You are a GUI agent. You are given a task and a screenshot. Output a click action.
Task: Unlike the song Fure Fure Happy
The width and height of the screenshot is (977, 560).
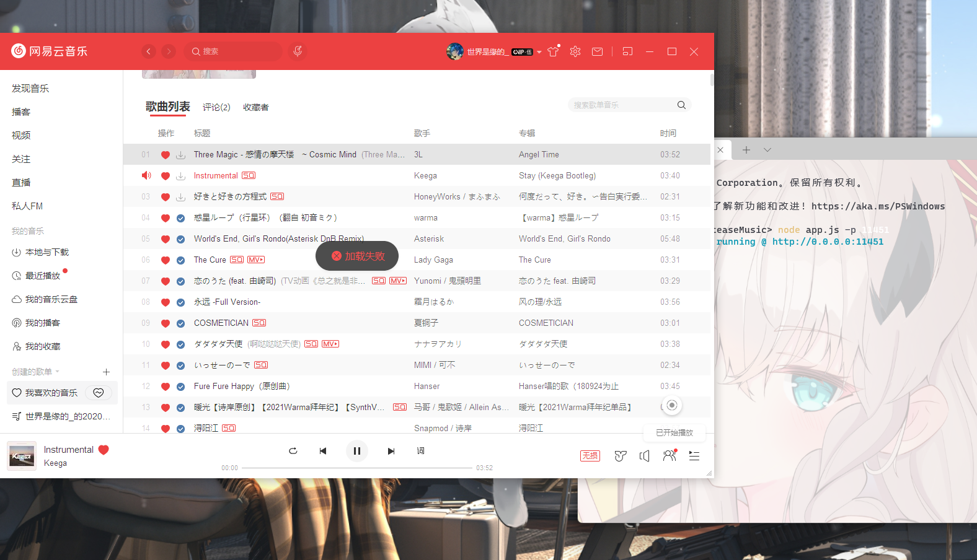click(x=165, y=387)
